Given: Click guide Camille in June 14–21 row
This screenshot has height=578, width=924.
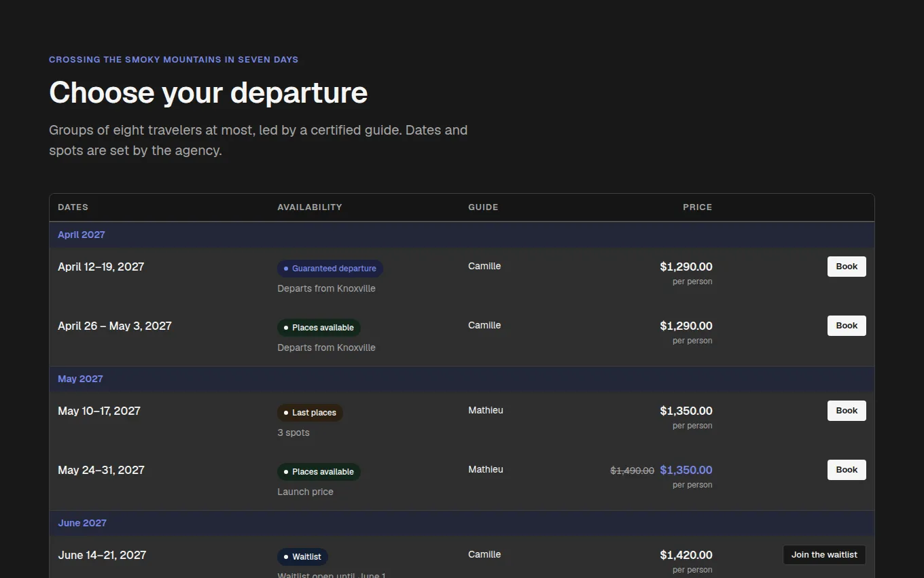Looking at the screenshot, I should pos(484,554).
